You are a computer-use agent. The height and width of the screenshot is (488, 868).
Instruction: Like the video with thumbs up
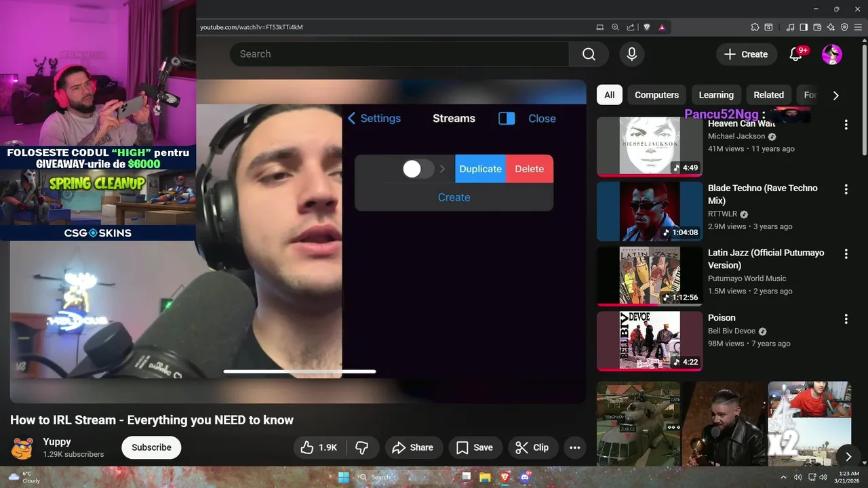(x=319, y=447)
